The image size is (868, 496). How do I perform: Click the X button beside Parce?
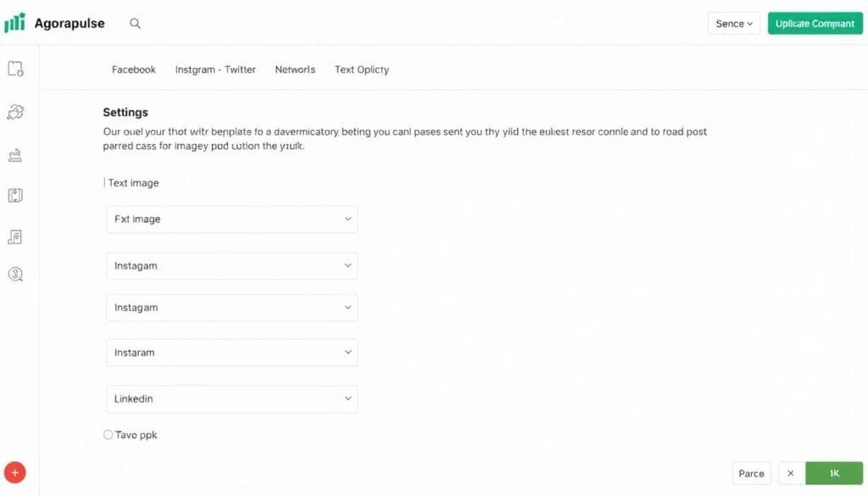click(791, 473)
